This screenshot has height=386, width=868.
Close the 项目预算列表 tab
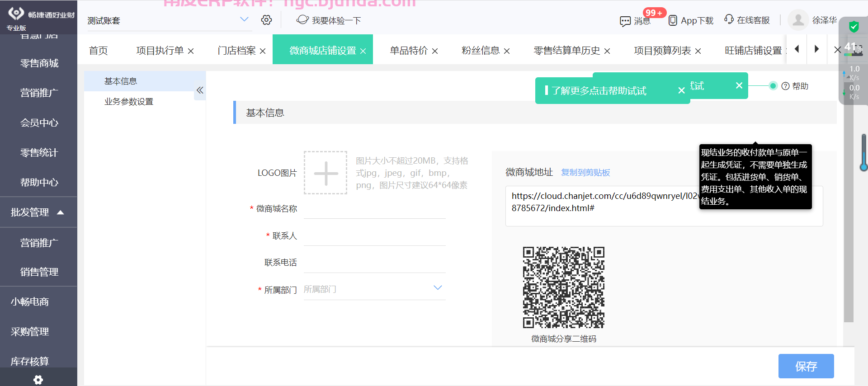pyautogui.click(x=698, y=51)
